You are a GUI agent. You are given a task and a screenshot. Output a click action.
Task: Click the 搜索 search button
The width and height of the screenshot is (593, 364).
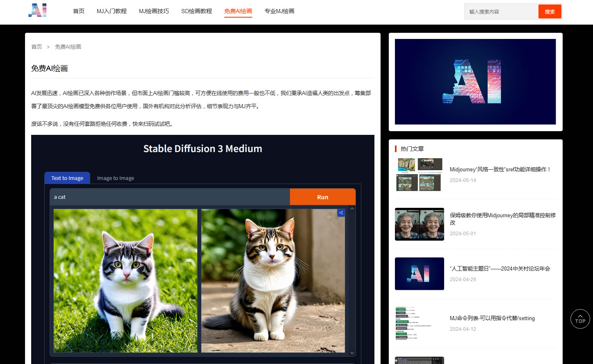550,11
